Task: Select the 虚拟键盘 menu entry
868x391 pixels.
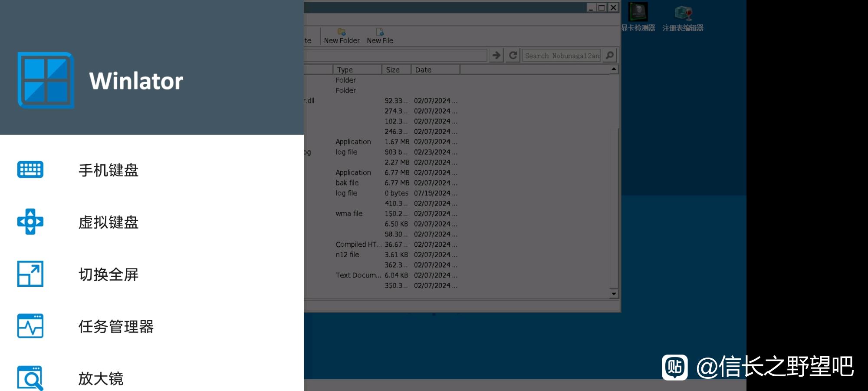Action: pyautogui.click(x=152, y=222)
